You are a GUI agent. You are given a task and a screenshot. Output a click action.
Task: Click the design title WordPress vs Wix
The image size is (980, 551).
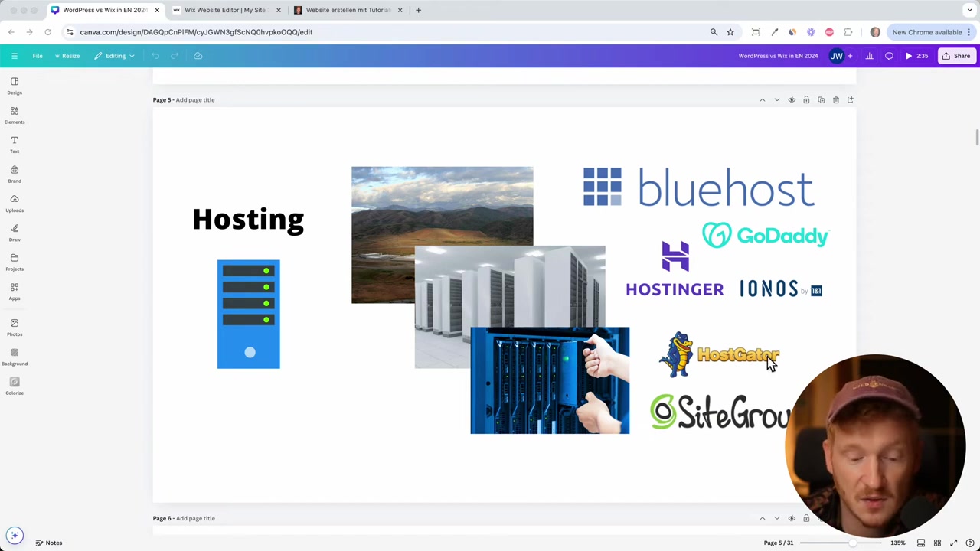[x=778, y=56]
